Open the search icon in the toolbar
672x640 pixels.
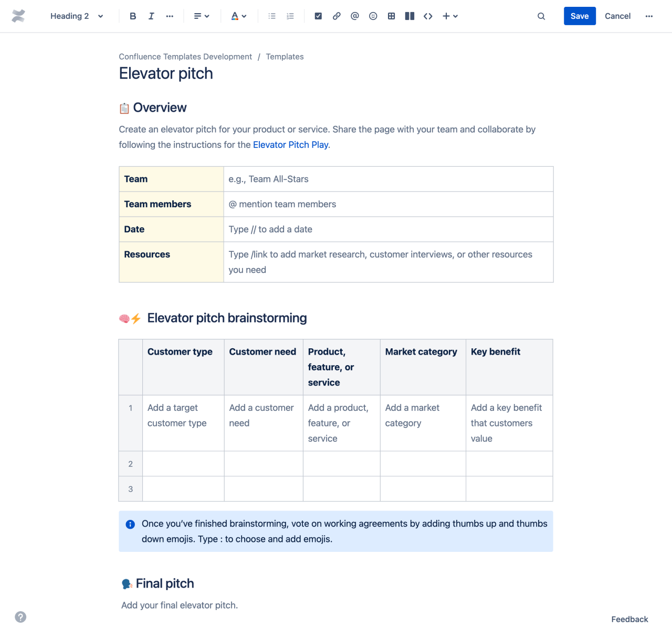click(x=541, y=16)
